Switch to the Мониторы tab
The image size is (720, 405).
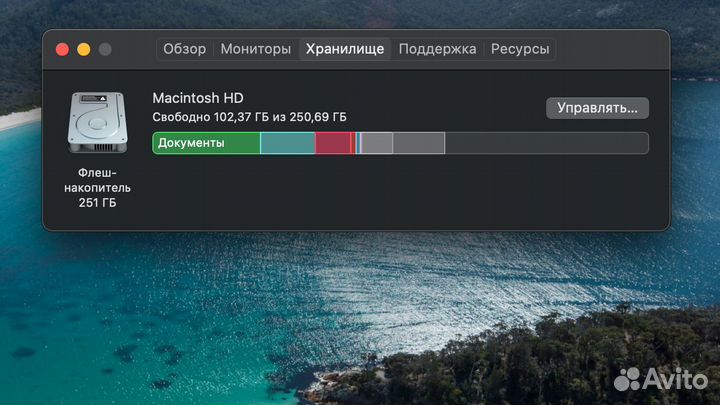click(256, 49)
